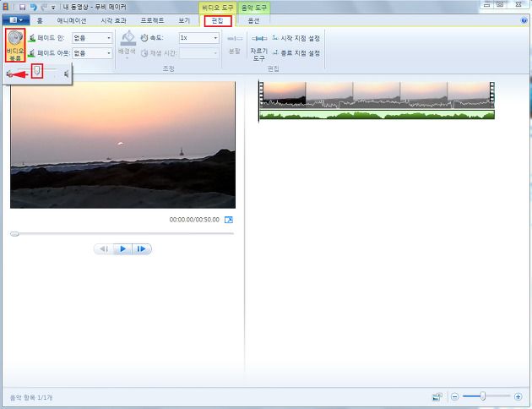The height and width of the screenshot is (409, 532).
Task: Click the disabled 재생 시간 combo box
Action: (x=199, y=53)
